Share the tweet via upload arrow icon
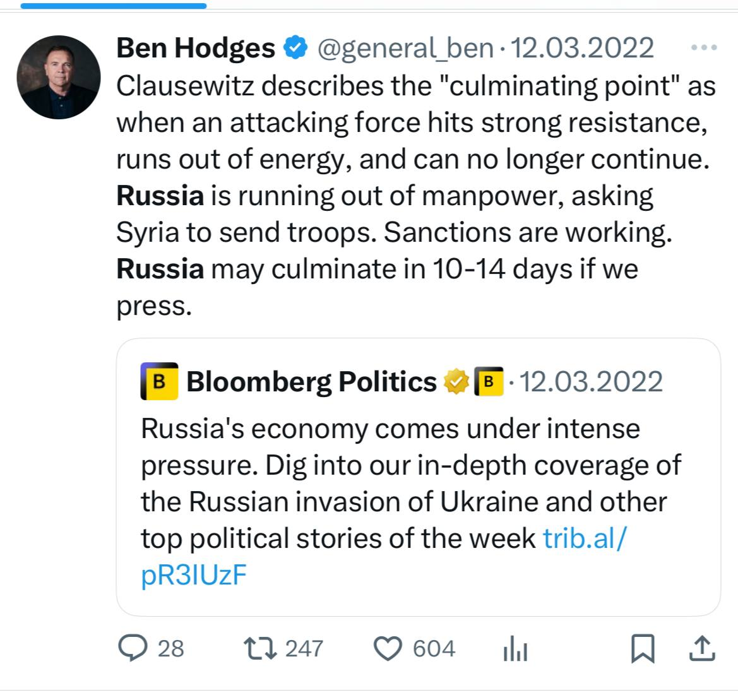 (703, 648)
